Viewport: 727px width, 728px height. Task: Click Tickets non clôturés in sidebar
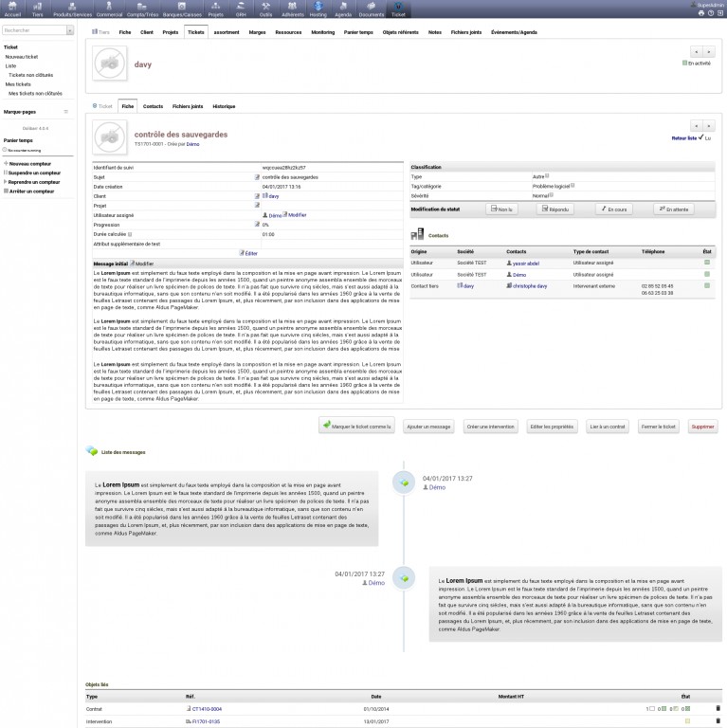point(30,75)
